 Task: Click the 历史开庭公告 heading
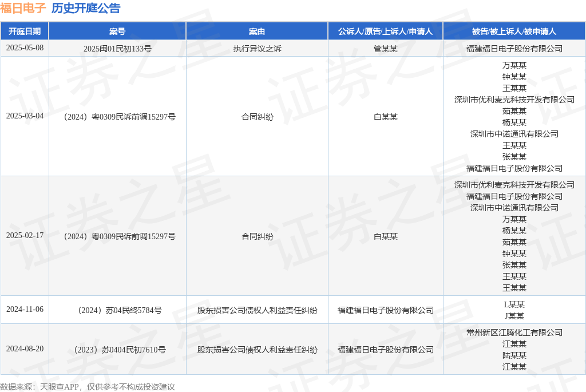pyautogui.click(x=86, y=8)
